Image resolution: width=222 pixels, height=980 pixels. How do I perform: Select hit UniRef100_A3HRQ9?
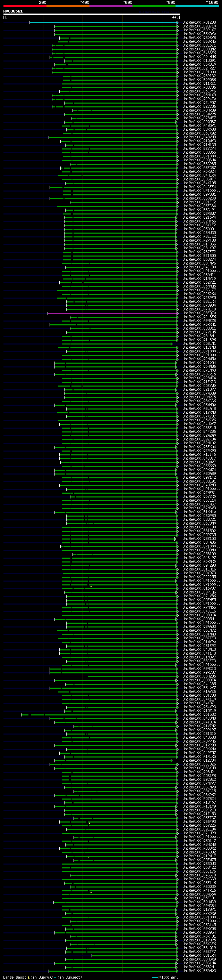point(199,110)
